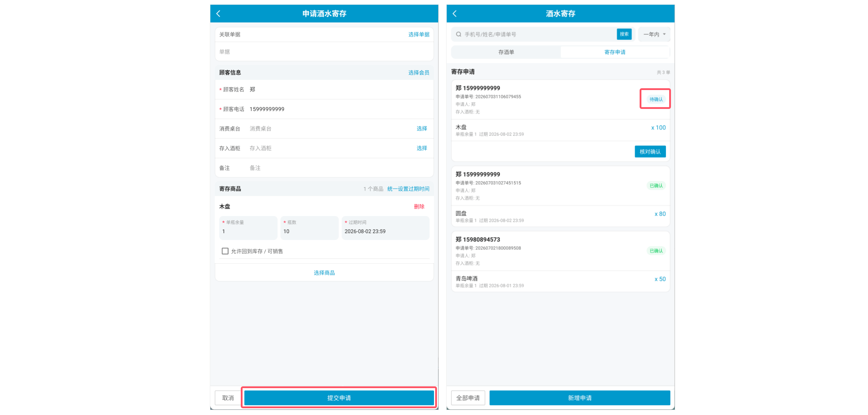Click the 备注 remarks field
868x415 pixels.
[x=324, y=168]
